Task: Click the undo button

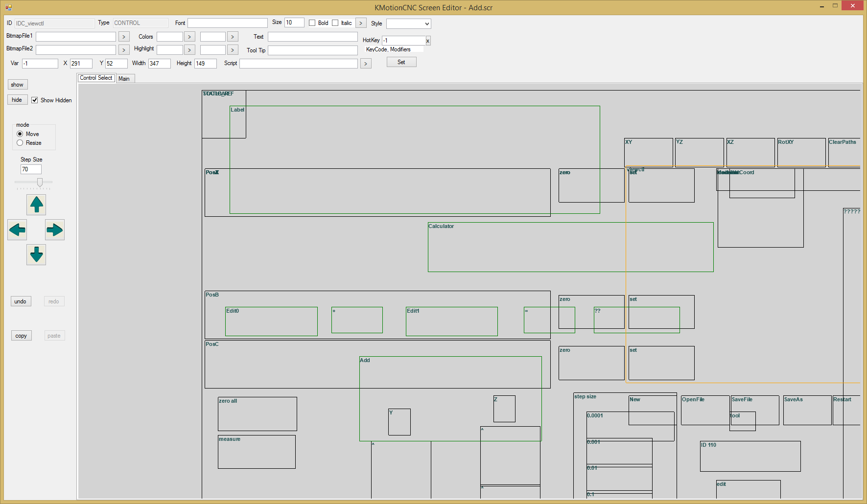Action: 21,301
